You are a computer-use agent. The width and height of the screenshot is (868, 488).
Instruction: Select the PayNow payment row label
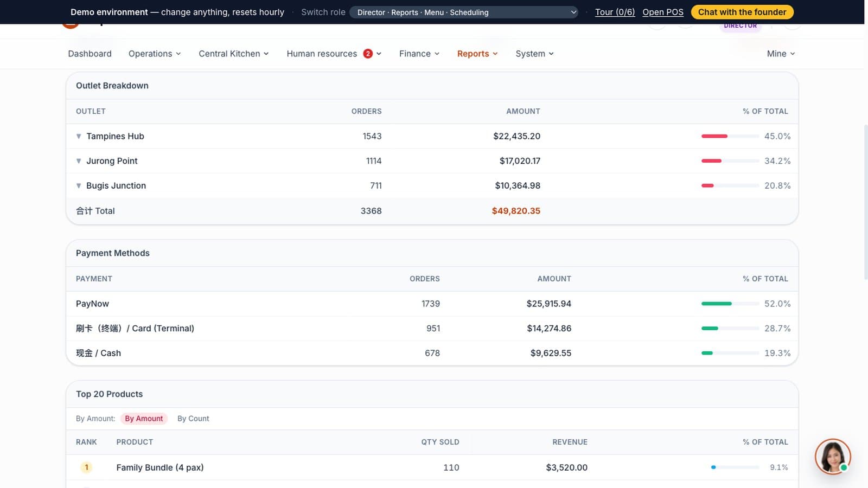pos(92,304)
